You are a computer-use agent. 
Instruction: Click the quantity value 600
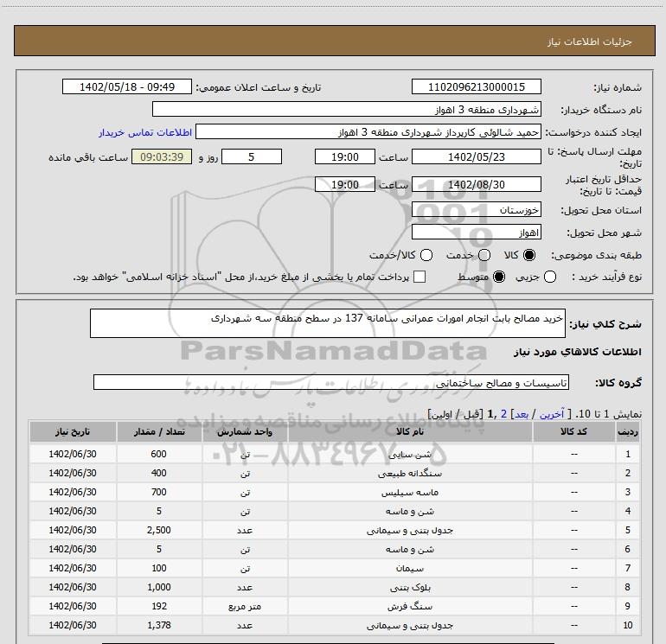tap(159, 454)
